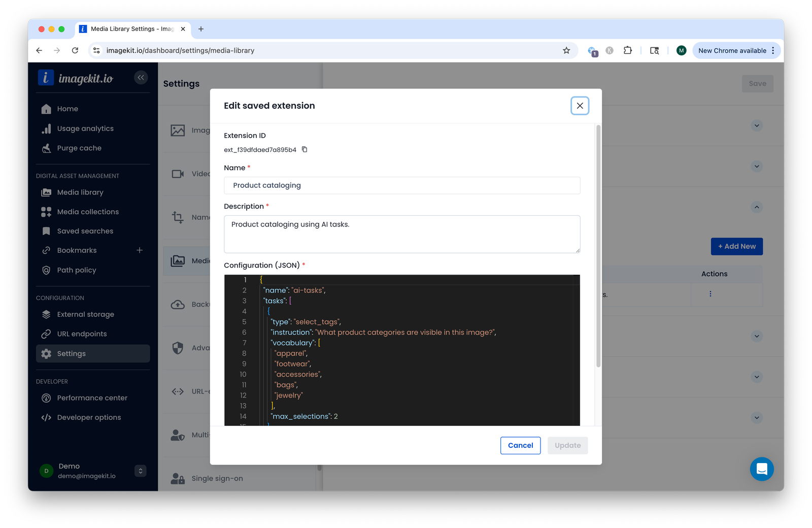Image resolution: width=812 pixels, height=528 pixels.
Task: Click the Performance center icon
Action: pyautogui.click(x=46, y=398)
